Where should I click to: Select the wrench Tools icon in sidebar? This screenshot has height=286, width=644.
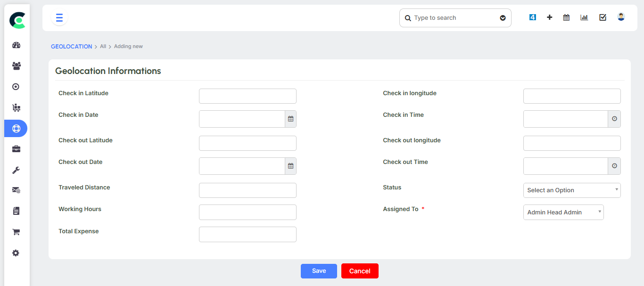[x=16, y=170]
